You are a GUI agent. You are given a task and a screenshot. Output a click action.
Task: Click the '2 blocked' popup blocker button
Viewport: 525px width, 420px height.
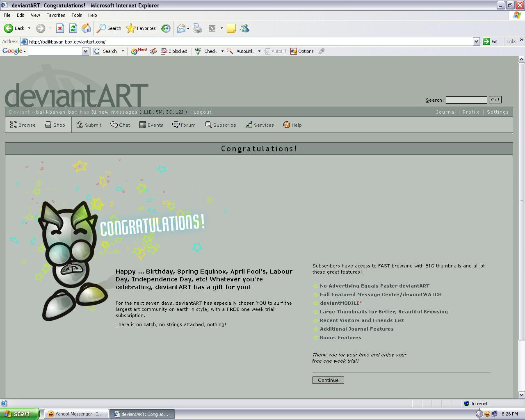[x=174, y=51]
